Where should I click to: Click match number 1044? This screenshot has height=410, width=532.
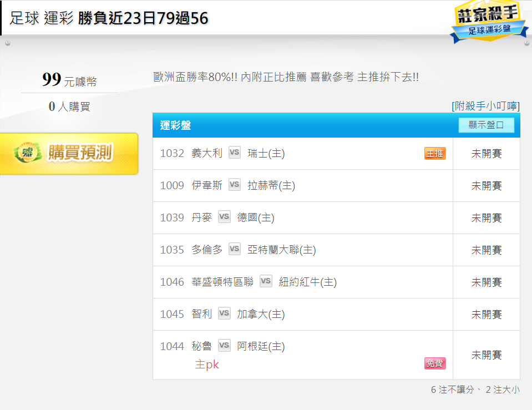172,347
